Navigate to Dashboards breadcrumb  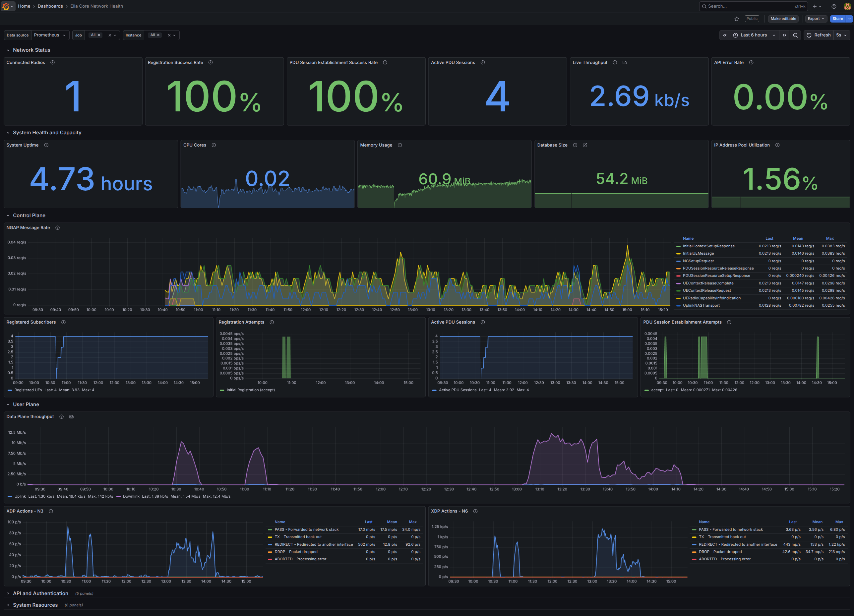[x=50, y=6]
